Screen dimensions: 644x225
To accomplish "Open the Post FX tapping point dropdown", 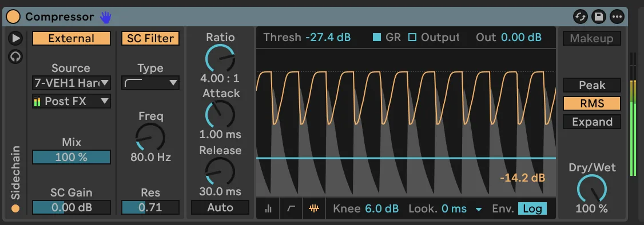I will pos(71,101).
